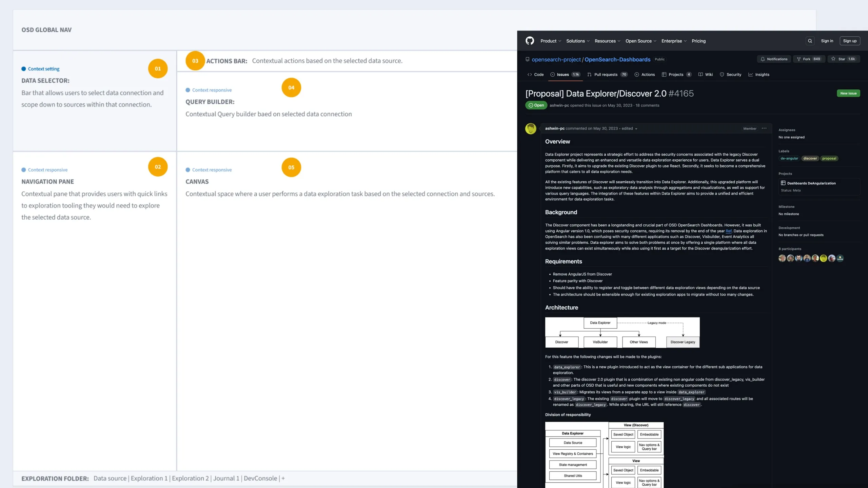Click the proposal label
The height and width of the screenshot is (488, 868).
(829, 158)
